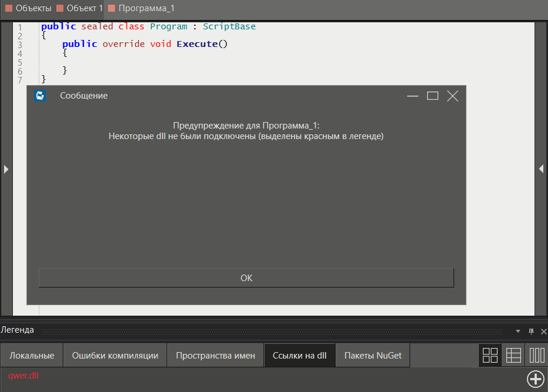Switch to the Локальные tab
548x392 pixels.
[31, 355]
